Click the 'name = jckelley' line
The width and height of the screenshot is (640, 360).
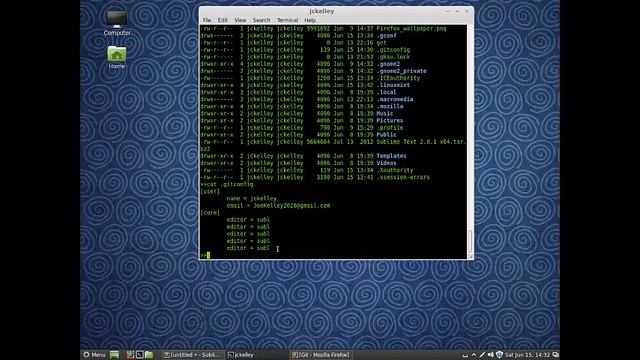[x=251, y=198]
